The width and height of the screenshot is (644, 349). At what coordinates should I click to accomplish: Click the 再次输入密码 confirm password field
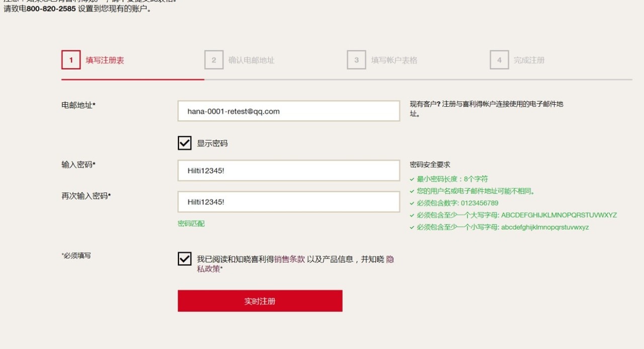pos(288,201)
